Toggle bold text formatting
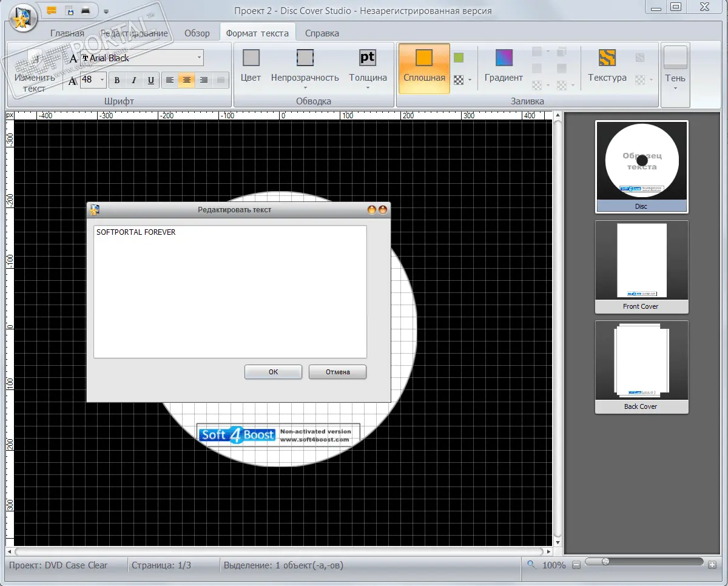Screen dimensions: 728x586 point(117,80)
